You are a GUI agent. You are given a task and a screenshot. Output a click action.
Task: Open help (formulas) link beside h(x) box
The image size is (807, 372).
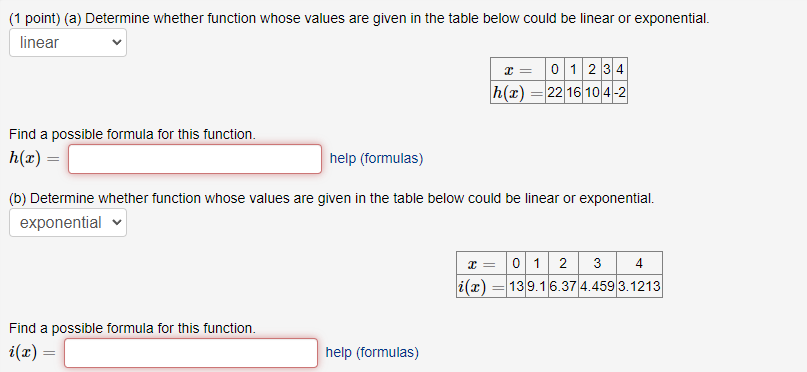(x=376, y=159)
